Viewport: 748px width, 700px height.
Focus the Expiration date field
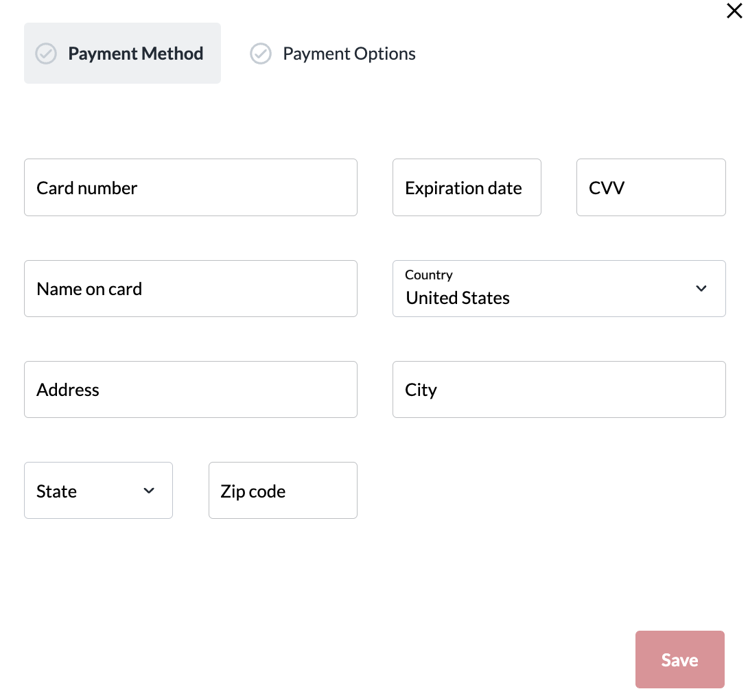[x=467, y=187]
